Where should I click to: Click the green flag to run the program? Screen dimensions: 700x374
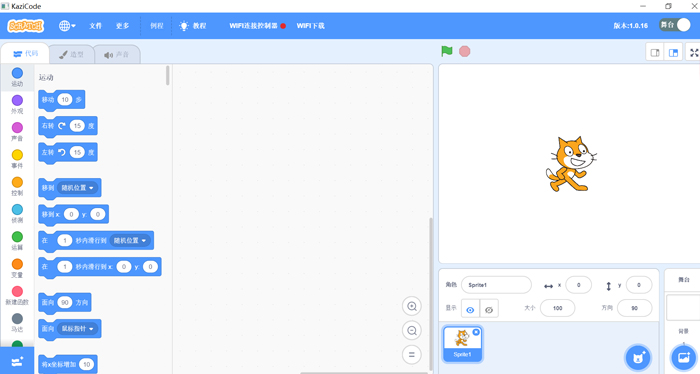point(447,51)
